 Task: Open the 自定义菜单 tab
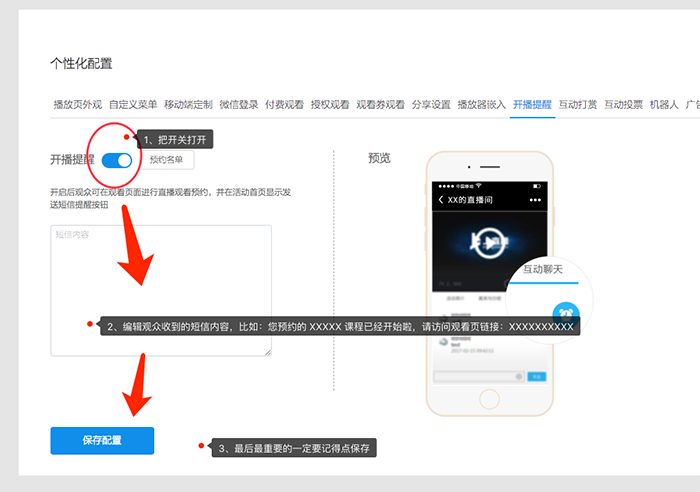pos(133,104)
